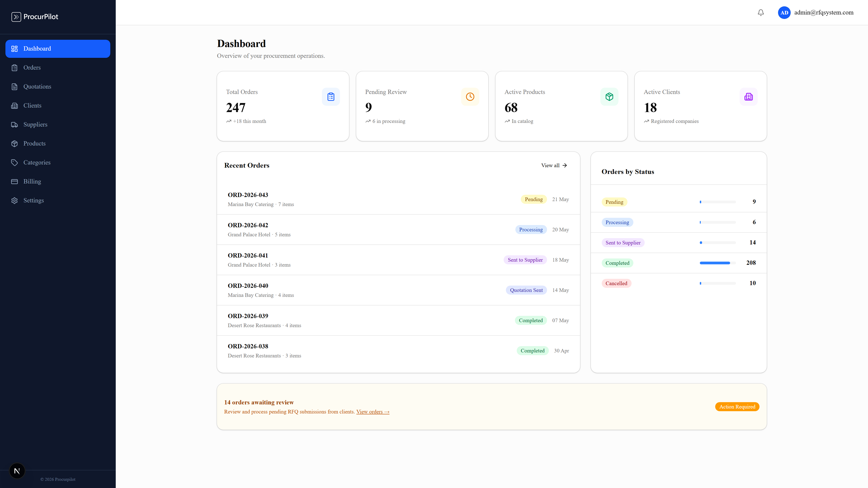Viewport: 868px width, 488px height.
Task: Click Completed badge in Orders by Status
Action: 617,263
